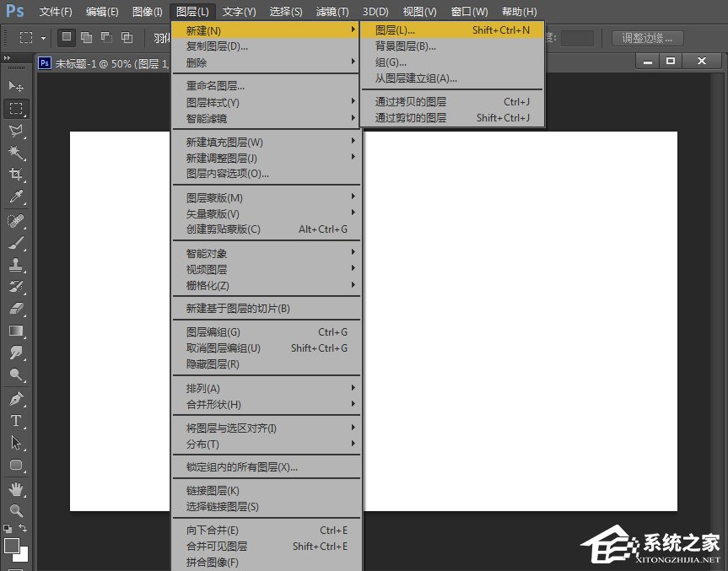Click the 羽化 (Feather) input field

(x=159, y=37)
